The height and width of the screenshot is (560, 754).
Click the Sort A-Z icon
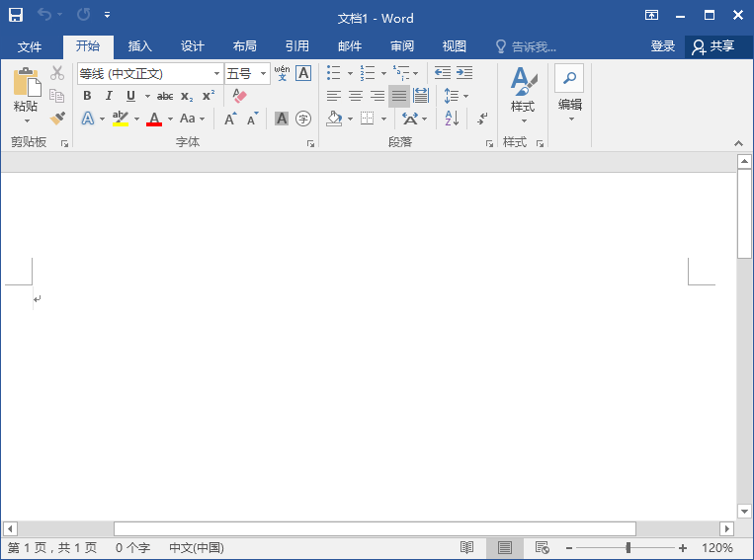[x=452, y=119]
